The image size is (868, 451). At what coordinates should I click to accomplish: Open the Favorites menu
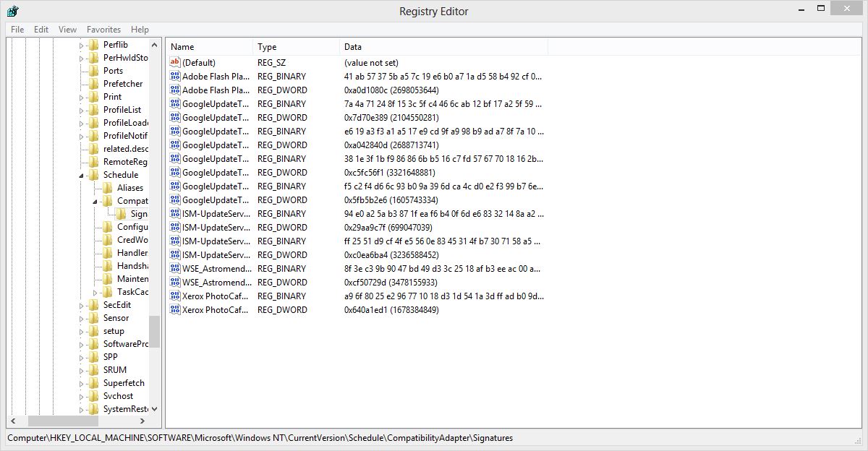pyautogui.click(x=103, y=30)
